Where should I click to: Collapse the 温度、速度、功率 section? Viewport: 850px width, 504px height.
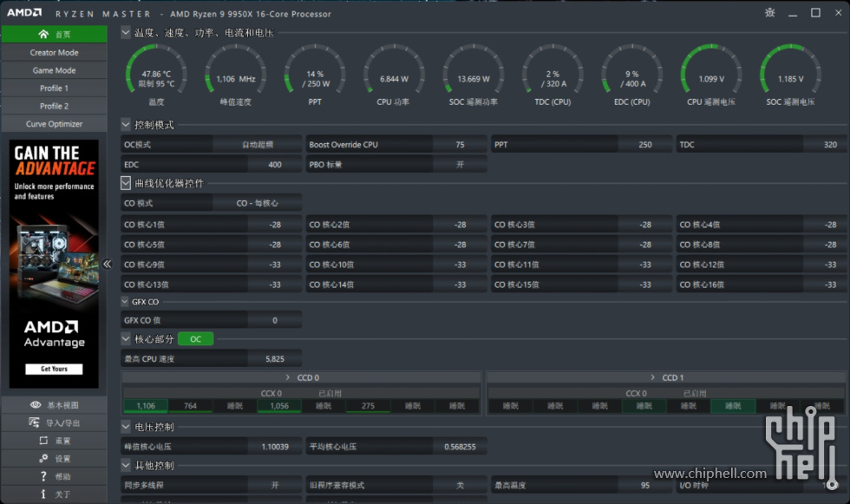(x=126, y=32)
